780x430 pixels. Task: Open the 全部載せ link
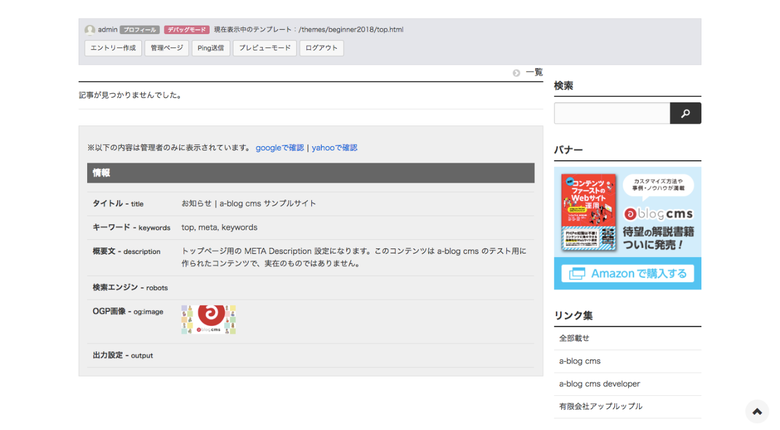point(574,339)
